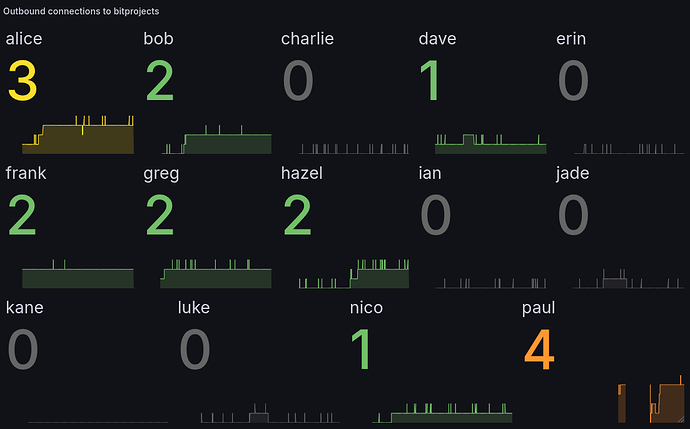The width and height of the screenshot is (690, 429).
Task: Click the luke sparkline chart
Action: [258, 415]
